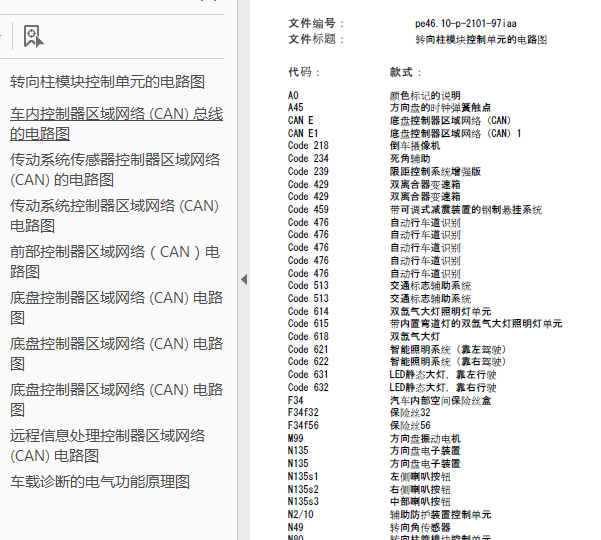The image size is (601, 540).
Task: Open bookmark 前部控制器区域网络（CAN）电路图
Action: pos(115,262)
